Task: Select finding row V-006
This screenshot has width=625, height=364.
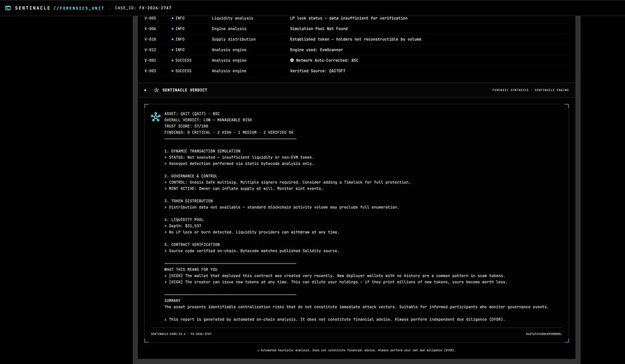Action: (356, 29)
